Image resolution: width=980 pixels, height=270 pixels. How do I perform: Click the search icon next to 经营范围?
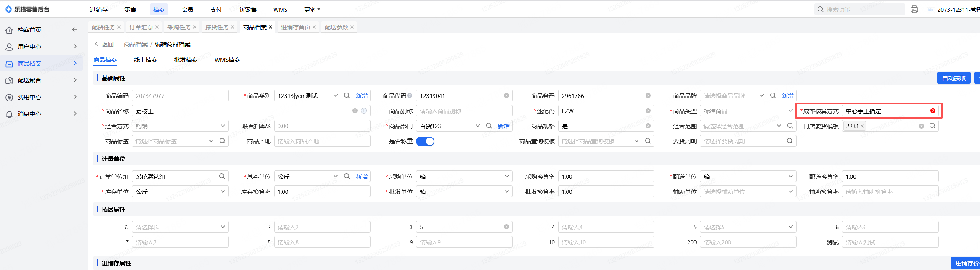coord(790,126)
